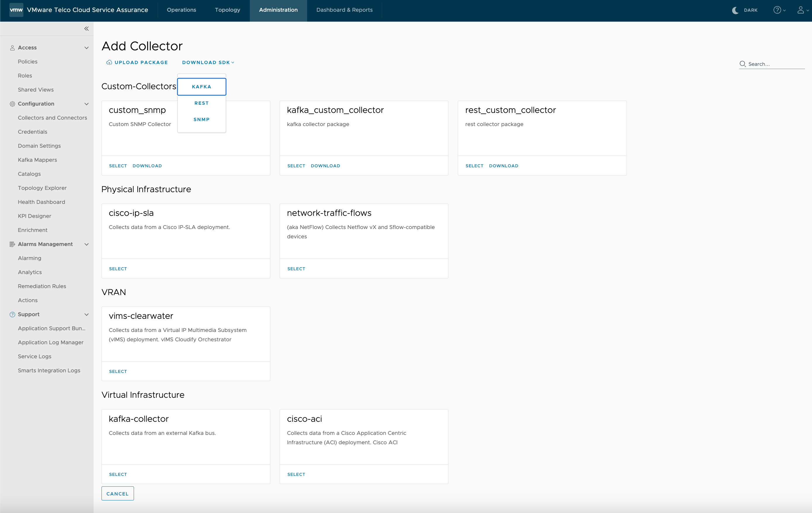Screen dimensions: 812x513
Task: Collapse the sidebar with double-chevron icon
Action: [x=86, y=29]
